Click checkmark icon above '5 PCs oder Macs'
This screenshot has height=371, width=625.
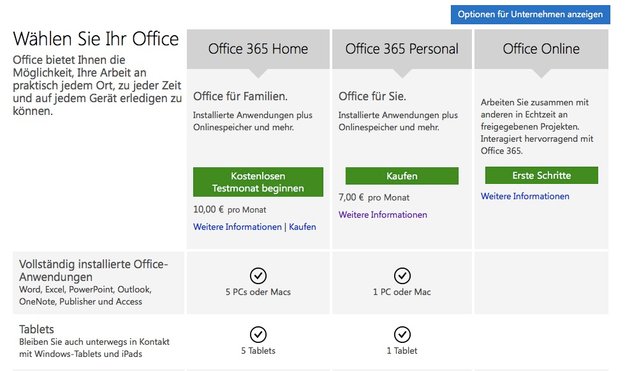258,275
